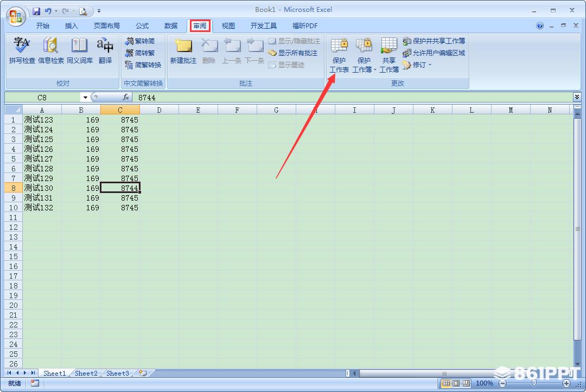Open the Thesaurus (同义词库)
Viewport: 586px width, 392px height.
click(80, 51)
